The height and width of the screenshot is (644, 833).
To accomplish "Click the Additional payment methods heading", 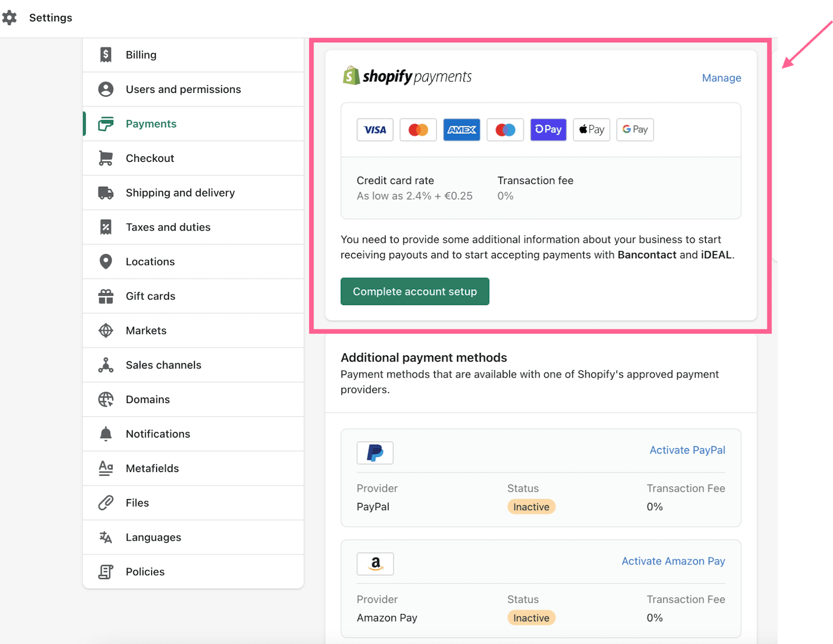I will tap(424, 358).
